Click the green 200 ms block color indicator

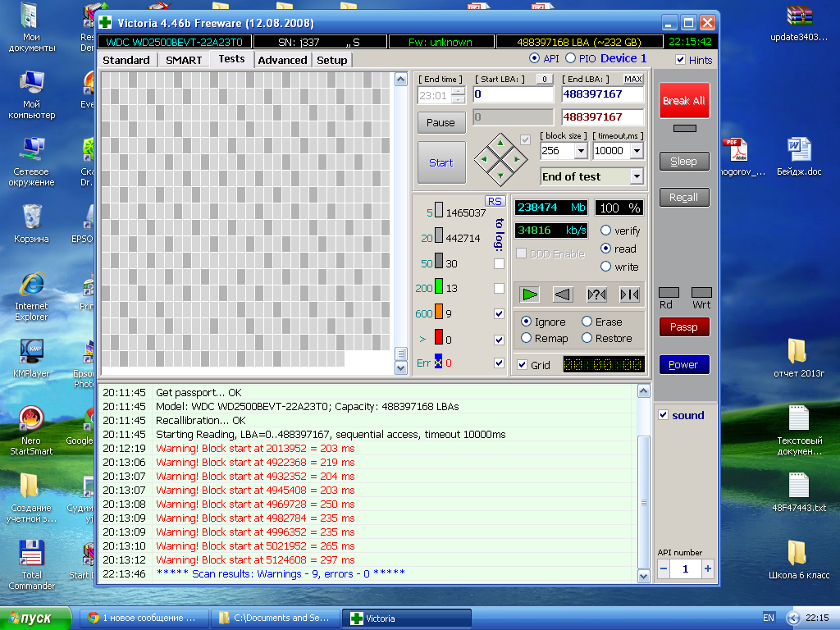[x=438, y=286]
